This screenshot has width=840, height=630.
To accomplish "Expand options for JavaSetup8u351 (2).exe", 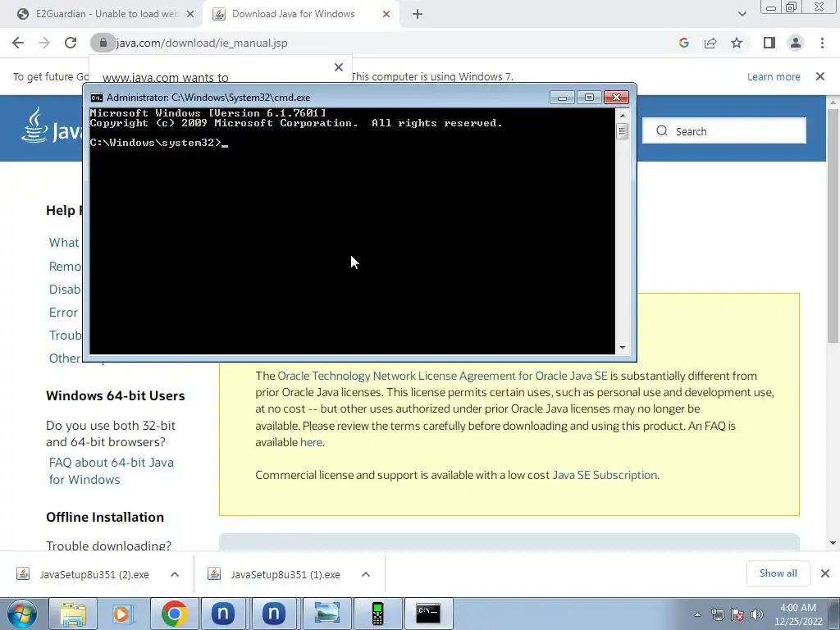I will (x=175, y=574).
